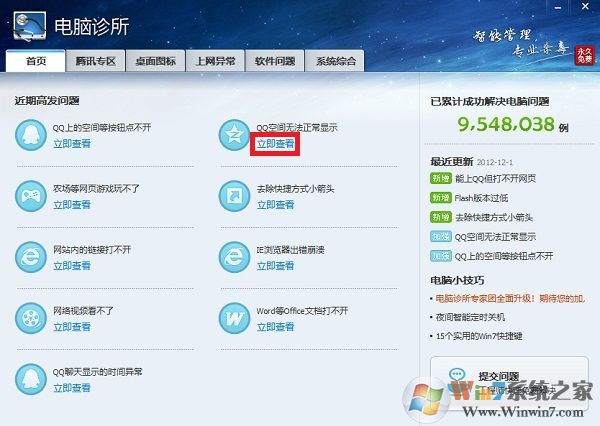The image size is (600, 426).
Task: Click 立即查看 under IE浏览器出错崩溃
Action: tap(275, 266)
